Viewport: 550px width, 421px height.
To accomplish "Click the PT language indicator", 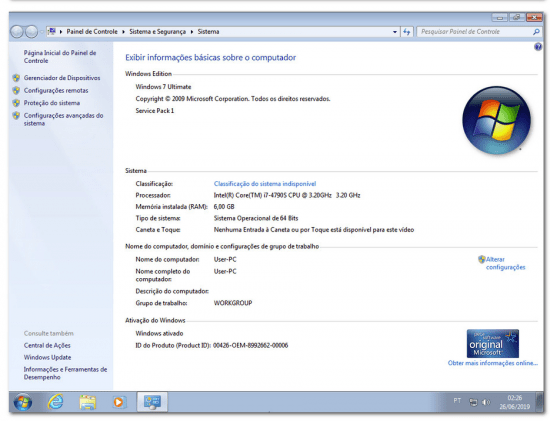I will tap(457, 401).
